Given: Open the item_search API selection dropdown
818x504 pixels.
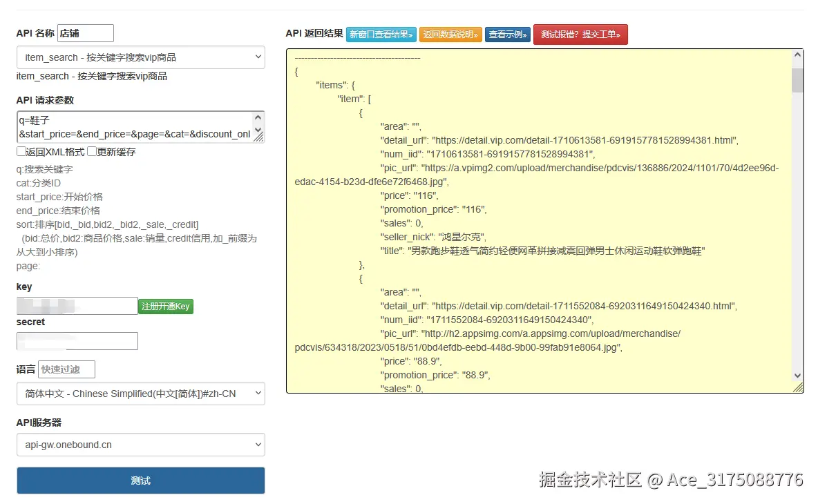Looking at the screenshot, I should tap(141, 57).
